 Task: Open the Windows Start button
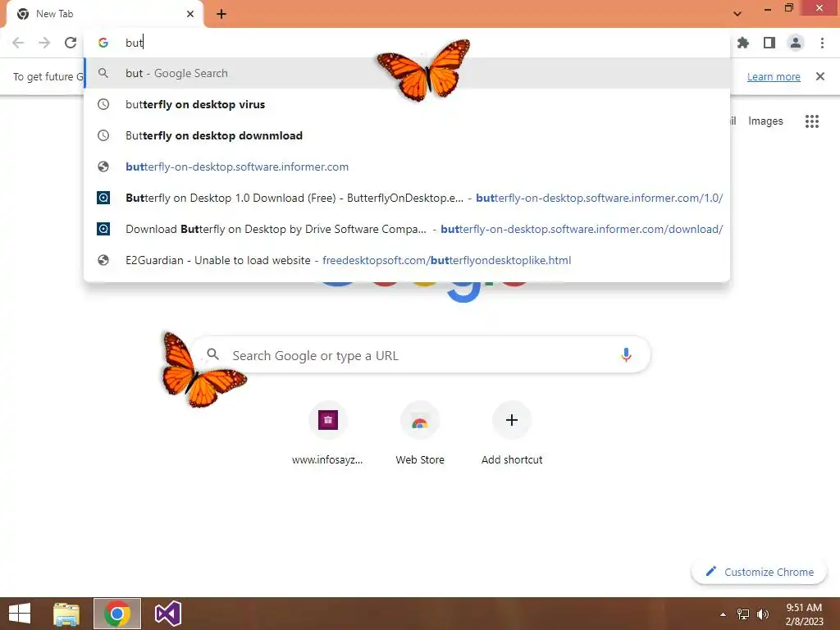coord(20,614)
